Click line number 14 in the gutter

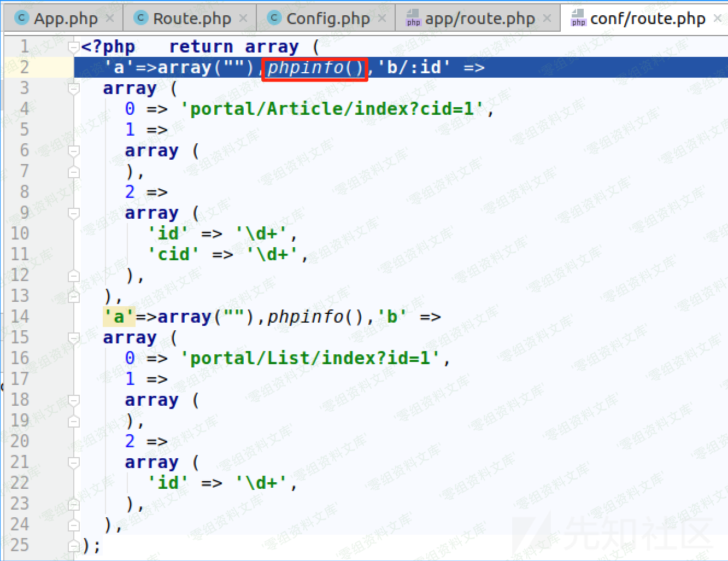[20, 317]
